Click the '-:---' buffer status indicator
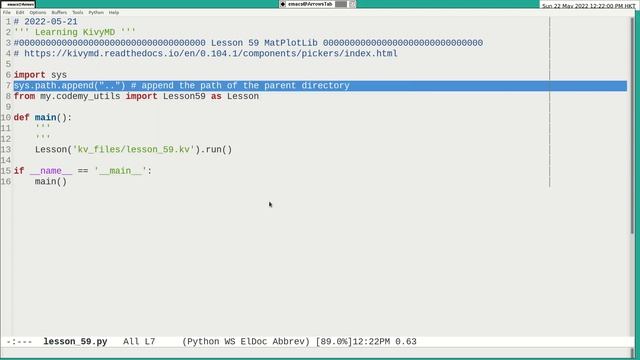 tap(19, 342)
